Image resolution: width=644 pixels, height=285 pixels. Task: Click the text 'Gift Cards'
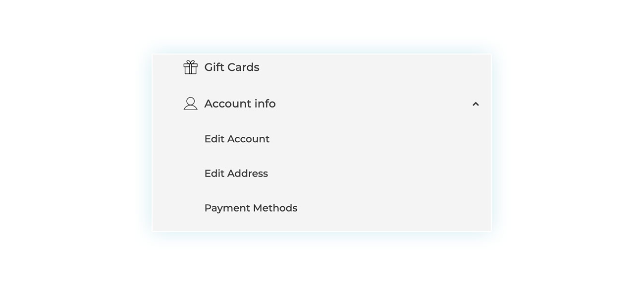pyautogui.click(x=232, y=67)
